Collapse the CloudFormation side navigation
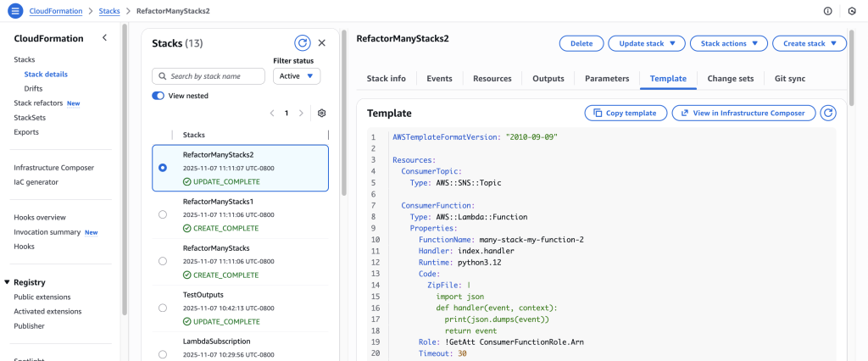The width and height of the screenshot is (868, 361). pos(104,37)
